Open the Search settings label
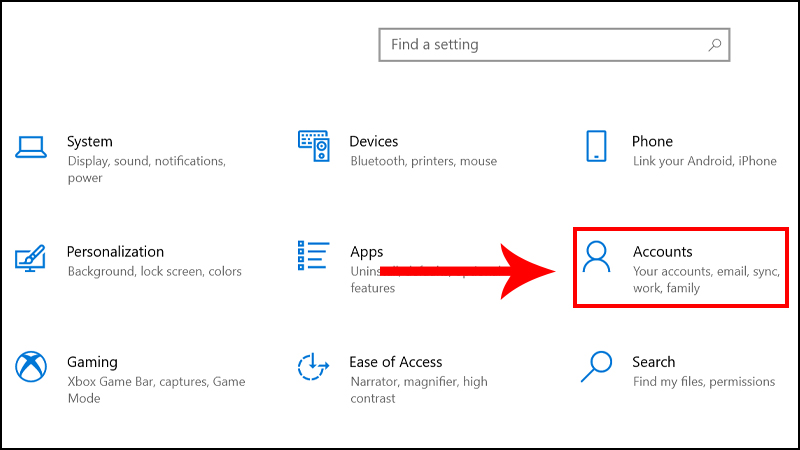Viewport: 800px width, 450px height. tap(653, 361)
